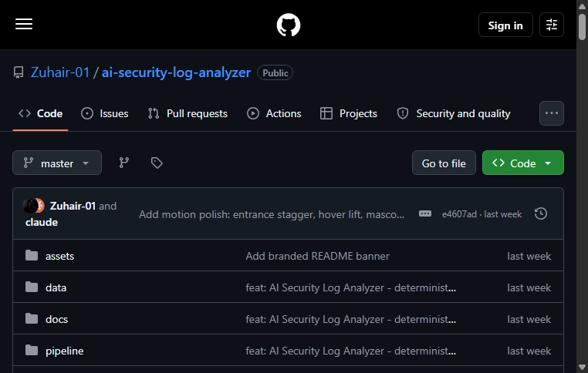Open the pipeline folder
588x373 pixels.
coord(65,351)
